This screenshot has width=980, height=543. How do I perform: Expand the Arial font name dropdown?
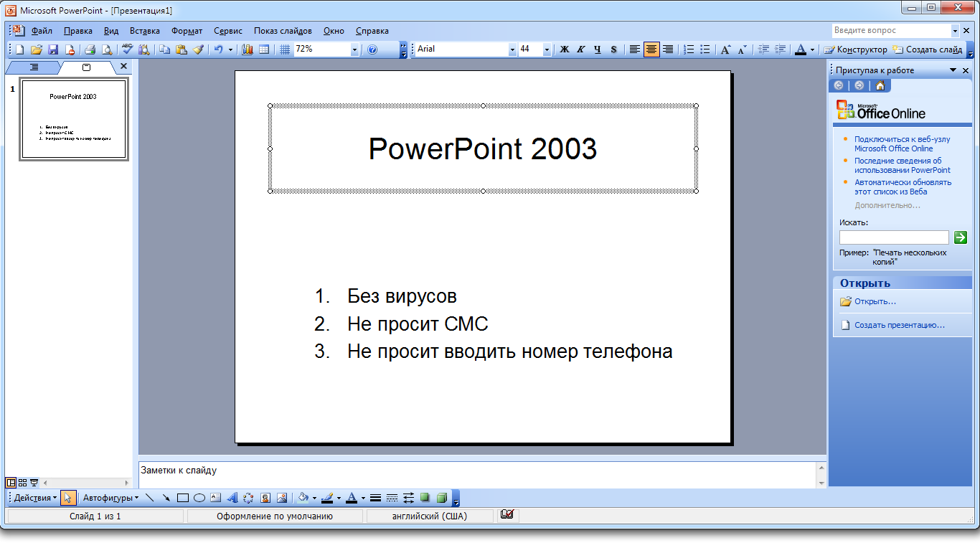pyautogui.click(x=512, y=49)
